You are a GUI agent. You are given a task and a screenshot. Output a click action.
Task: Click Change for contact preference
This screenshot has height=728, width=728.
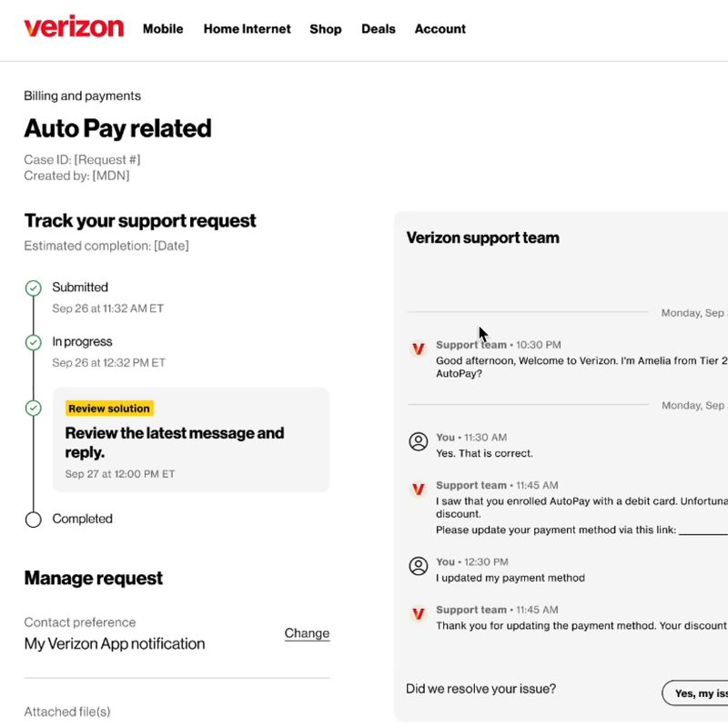[x=307, y=633]
